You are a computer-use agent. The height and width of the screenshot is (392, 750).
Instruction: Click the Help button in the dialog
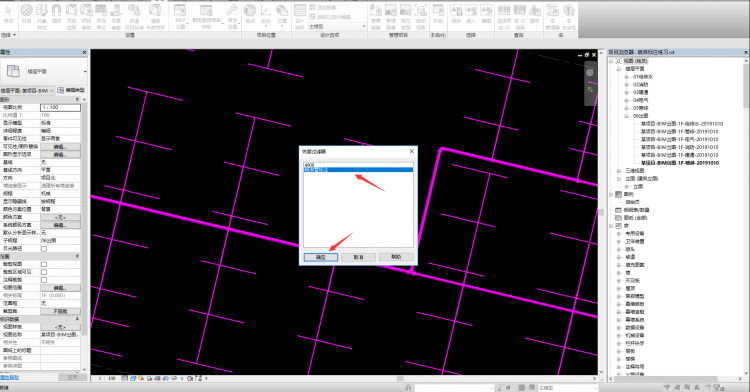click(x=396, y=257)
